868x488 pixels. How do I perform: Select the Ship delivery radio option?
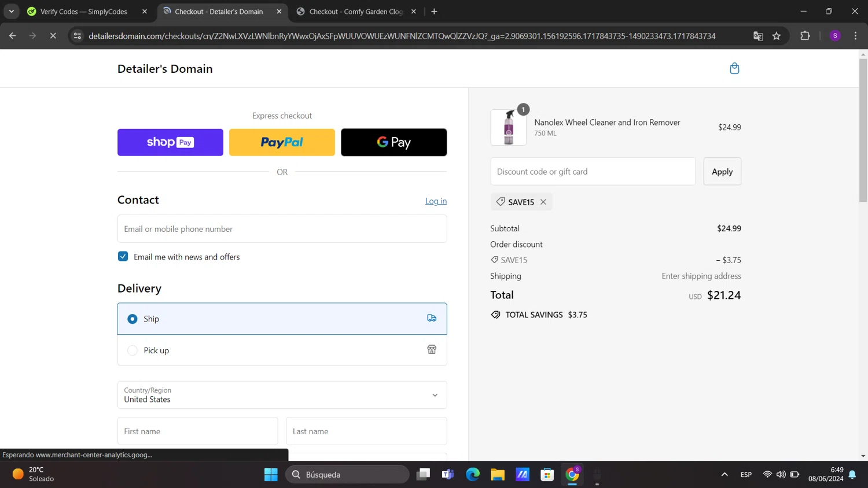coord(133,319)
